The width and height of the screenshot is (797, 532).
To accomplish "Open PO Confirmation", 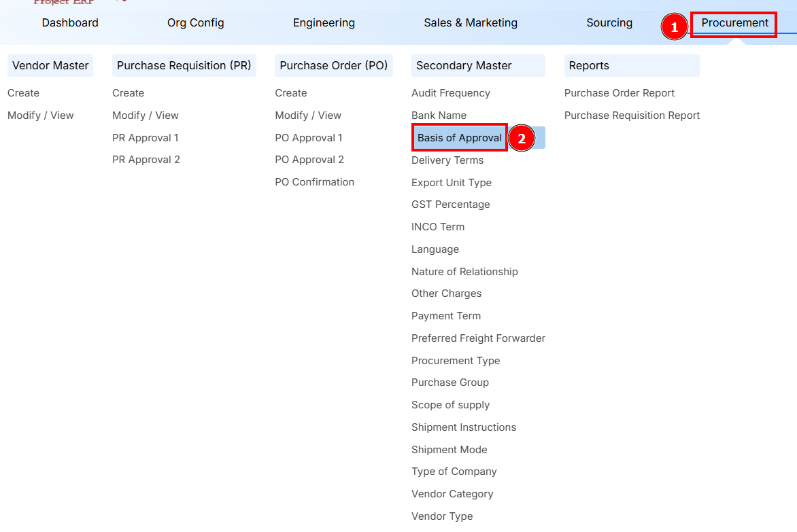I will coord(314,182).
